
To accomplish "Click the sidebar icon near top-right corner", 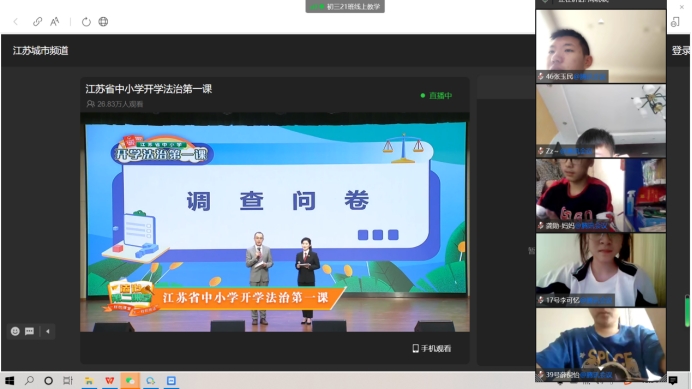I will click(x=675, y=22).
